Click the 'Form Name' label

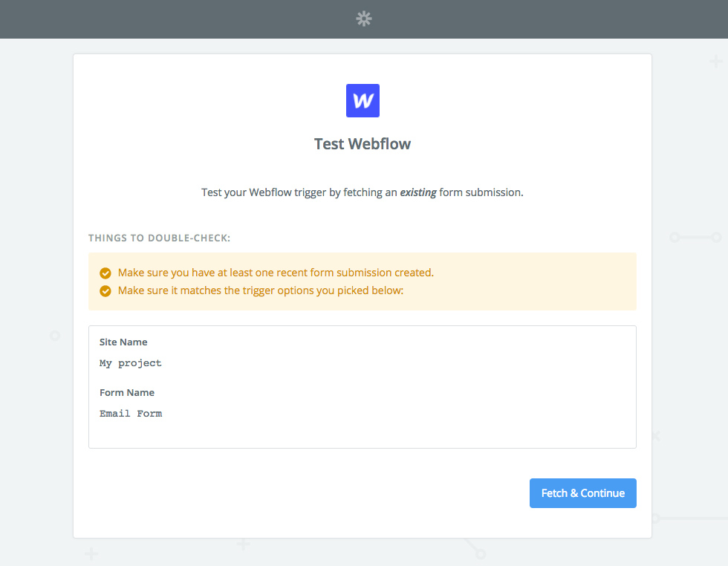click(127, 393)
